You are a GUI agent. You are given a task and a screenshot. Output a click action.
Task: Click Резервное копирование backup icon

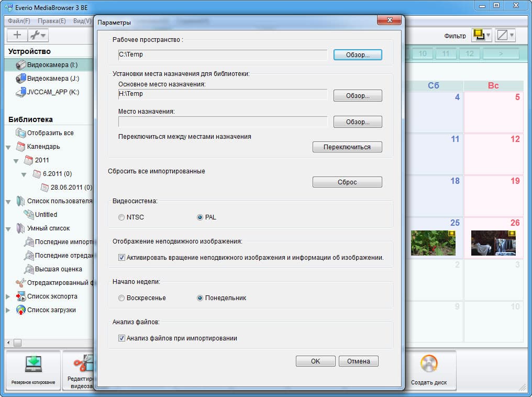34,365
